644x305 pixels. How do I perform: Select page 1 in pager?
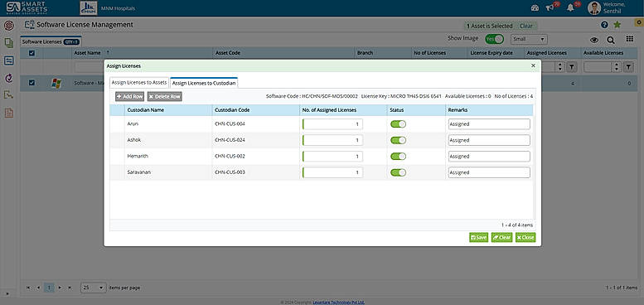click(49, 288)
